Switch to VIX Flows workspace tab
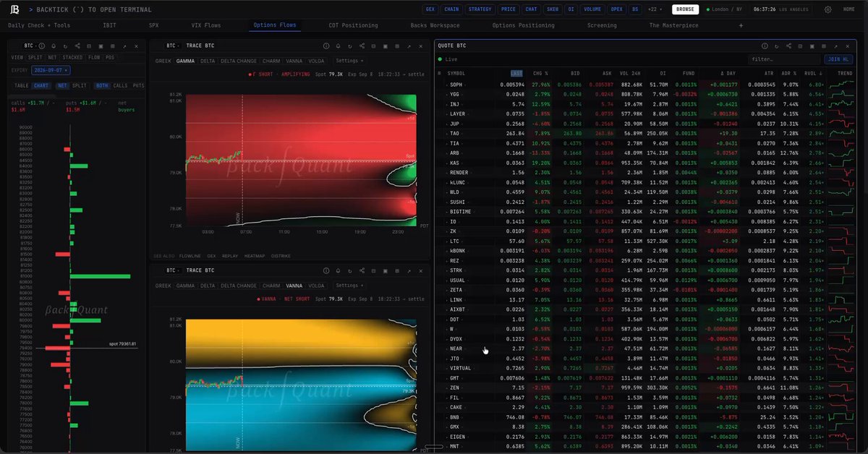 click(x=206, y=25)
